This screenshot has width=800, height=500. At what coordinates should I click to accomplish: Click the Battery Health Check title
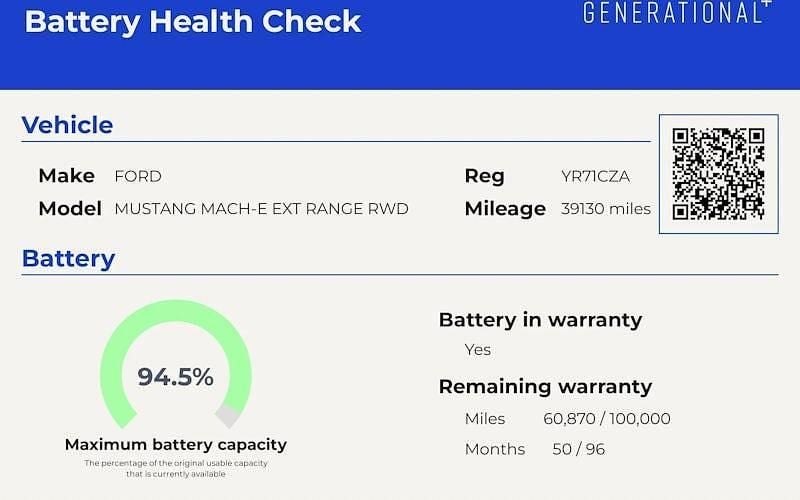192,21
